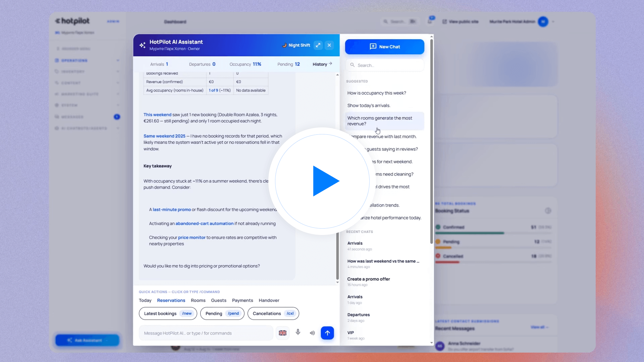The width and height of the screenshot is (644, 362).
Task: Select the Pending 12 stat
Action: point(288,64)
